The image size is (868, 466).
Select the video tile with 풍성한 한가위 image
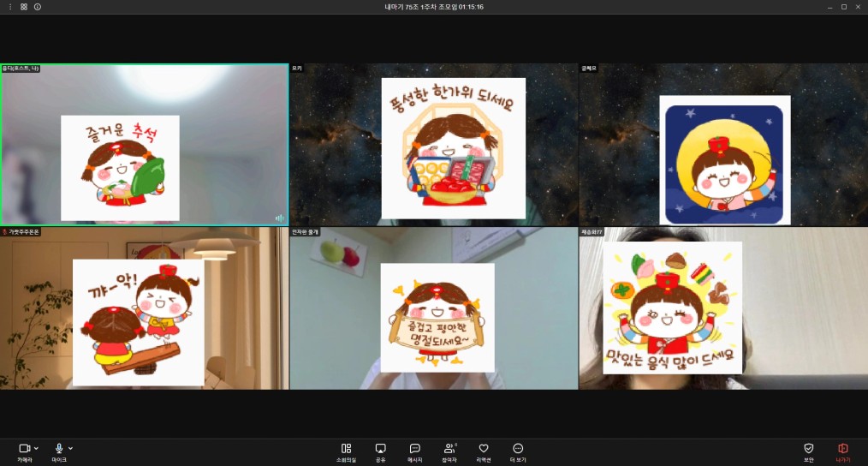433,144
